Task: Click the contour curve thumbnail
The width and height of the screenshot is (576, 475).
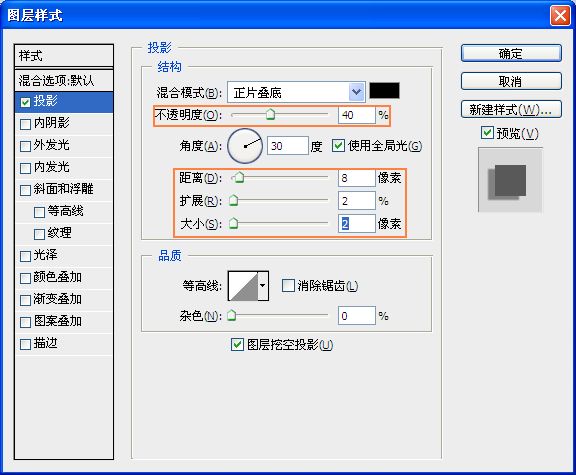Action: pos(243,285)
